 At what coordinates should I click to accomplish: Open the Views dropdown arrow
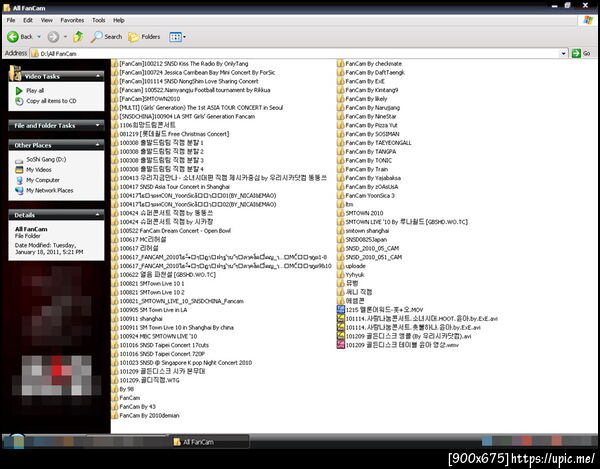pos(184,37)
